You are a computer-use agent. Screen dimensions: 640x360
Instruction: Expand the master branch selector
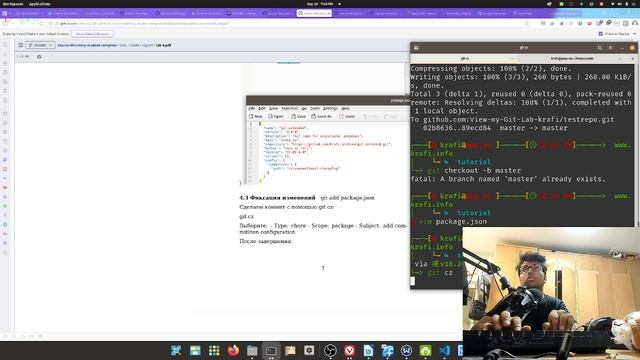[x=40, y=45]
